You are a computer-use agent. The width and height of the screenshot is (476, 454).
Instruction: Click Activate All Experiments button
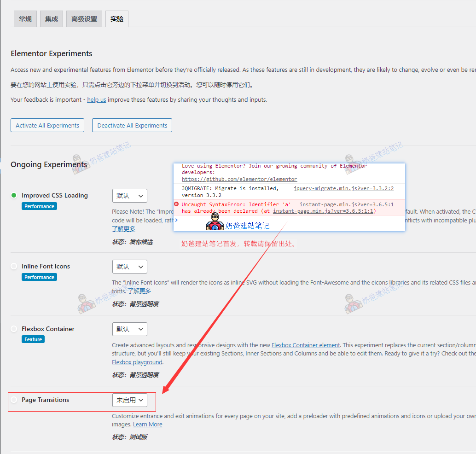[x=47, y=125]
